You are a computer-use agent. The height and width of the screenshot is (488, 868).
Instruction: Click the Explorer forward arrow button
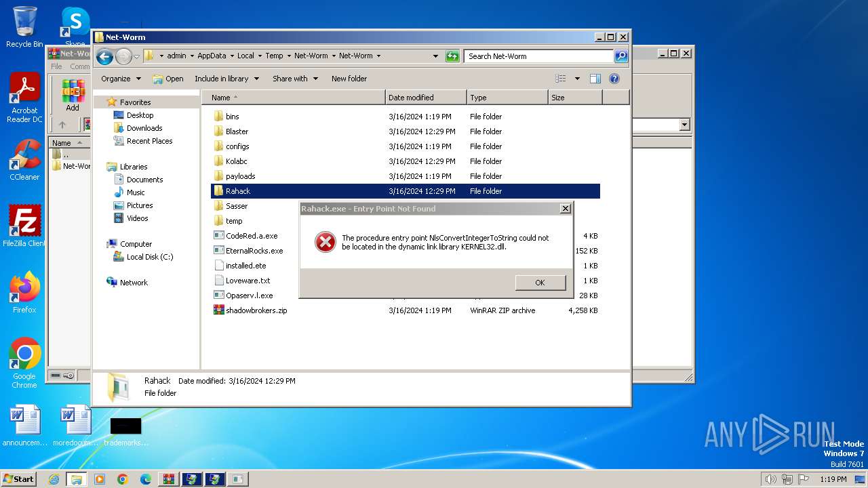(123, 56)
